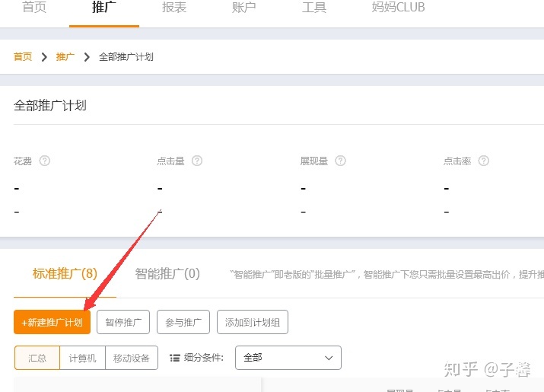Image resolution: width=544 pixels, height=392 pixels.
Task: Click the 全部推广计划 breadcrumb text
Action: pyautogui.click(x=126, y=56)
